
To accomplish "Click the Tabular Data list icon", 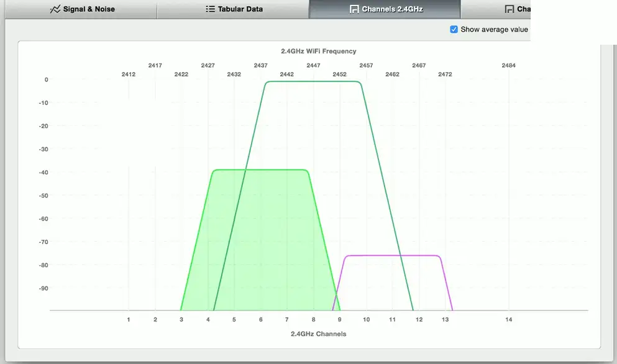I will 210,9.
